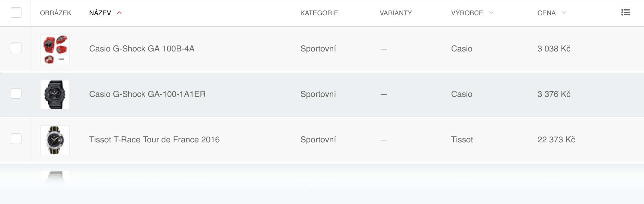Open the red Casio G-Shock thumbnail image

click(x=55, y=49)
